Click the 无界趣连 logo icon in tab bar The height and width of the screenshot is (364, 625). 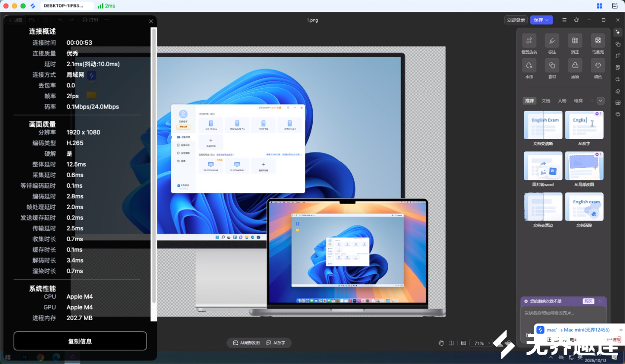(x=33, y=6)
